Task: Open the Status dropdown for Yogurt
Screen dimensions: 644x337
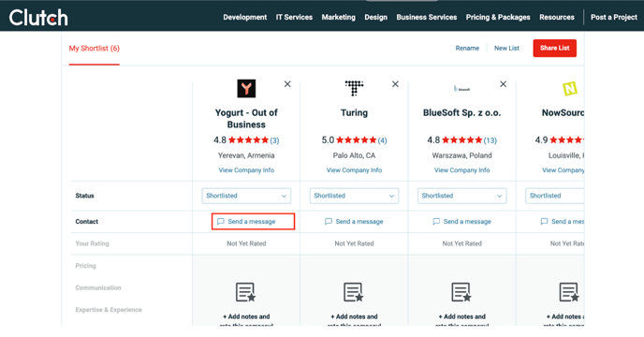Action: [x=246, y=196]
